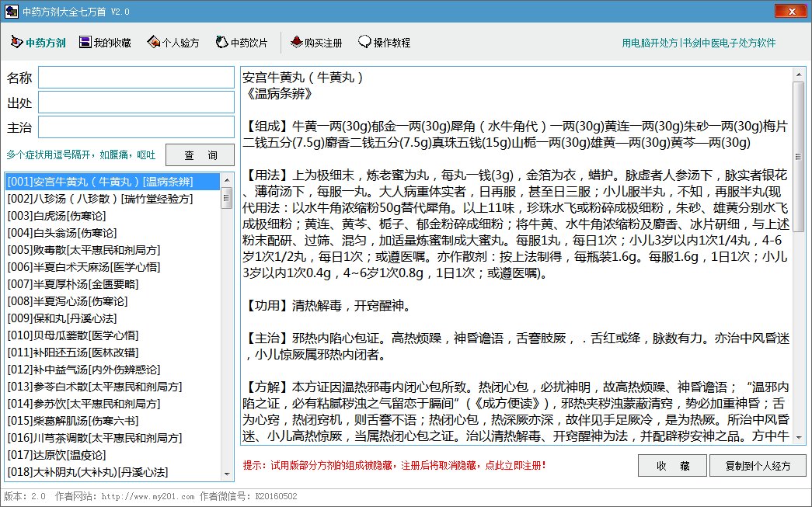Click formula list scrollbar down arrow

tap(227, 474)
